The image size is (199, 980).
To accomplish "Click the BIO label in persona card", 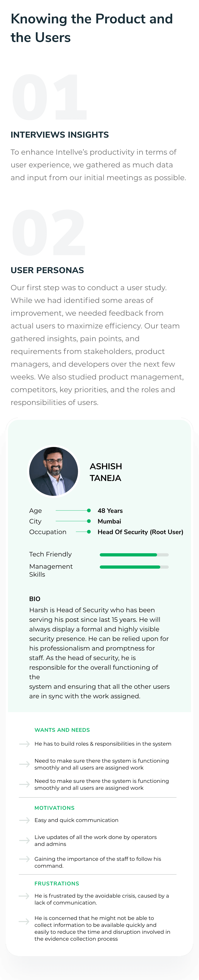I will click(34, 599).
